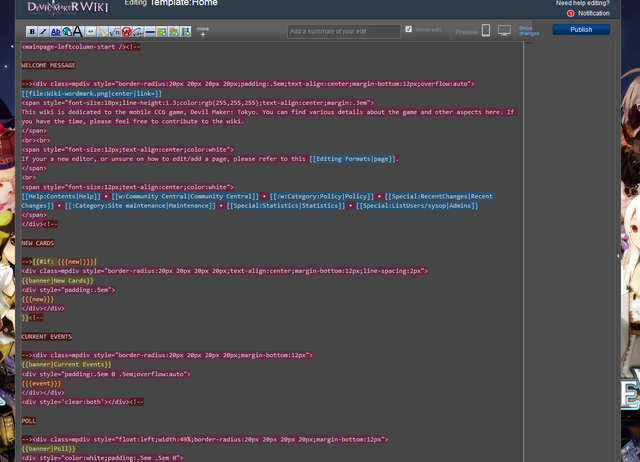The image size is (640, 462).
Task: Add a video icon
Action: pyautogui.click(x=186, y=31)
